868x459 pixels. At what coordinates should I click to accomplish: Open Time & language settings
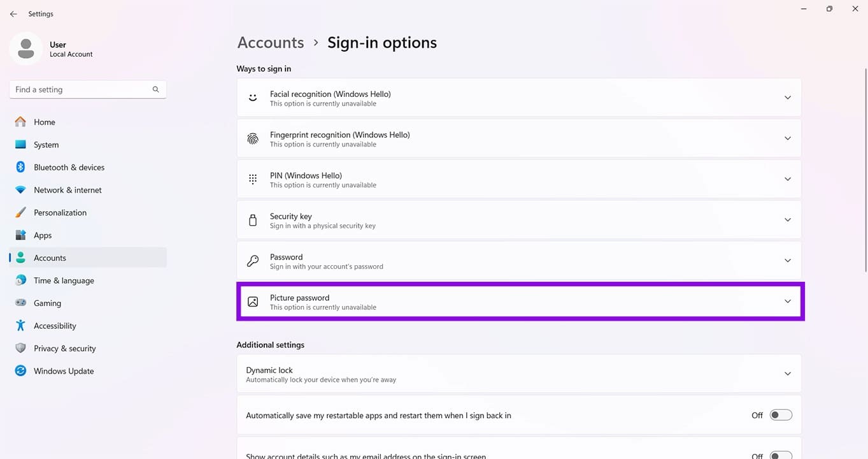[88, 280]
